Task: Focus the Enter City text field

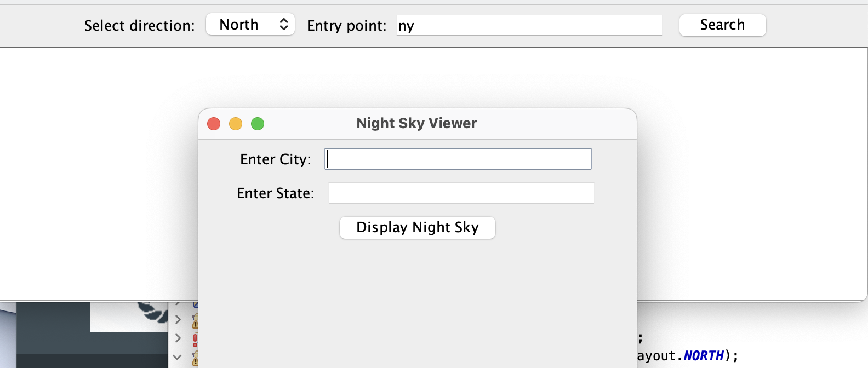Action: (458, 159)
